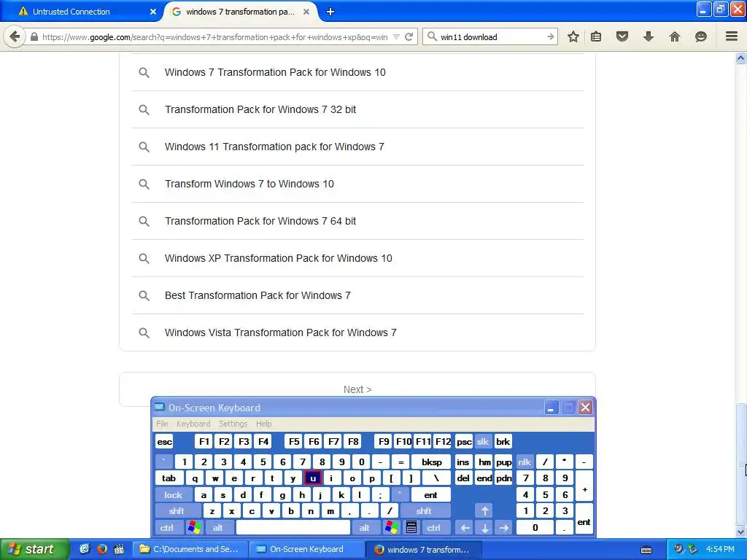Open the chat smiley icon in toolbar
This screenshot has height=560, width=747.
pos(700,36)
